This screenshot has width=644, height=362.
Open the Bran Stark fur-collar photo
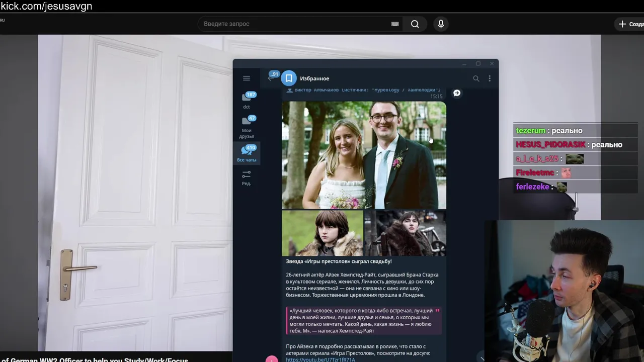pos(323,233)
